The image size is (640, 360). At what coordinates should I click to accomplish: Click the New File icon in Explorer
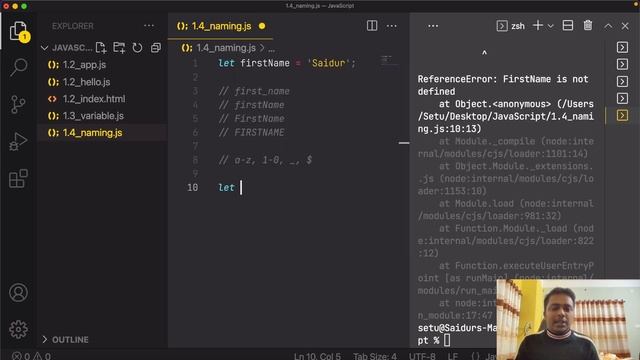click(101, 48)
